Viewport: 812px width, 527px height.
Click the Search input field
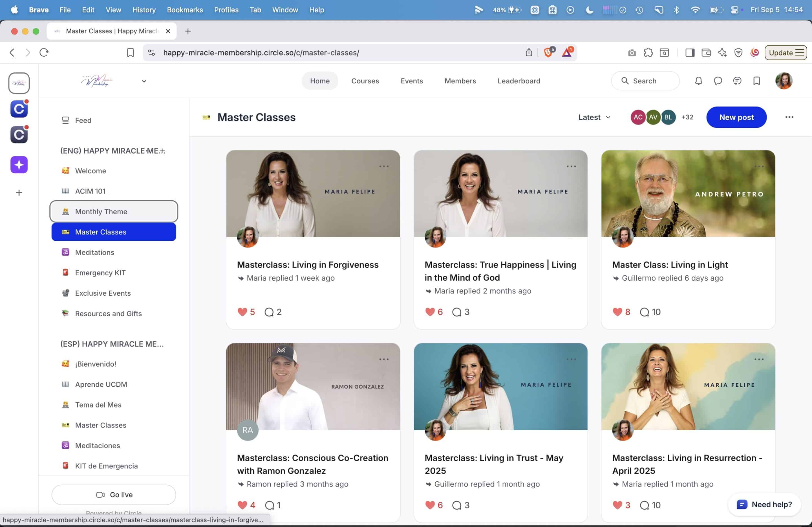645,81
